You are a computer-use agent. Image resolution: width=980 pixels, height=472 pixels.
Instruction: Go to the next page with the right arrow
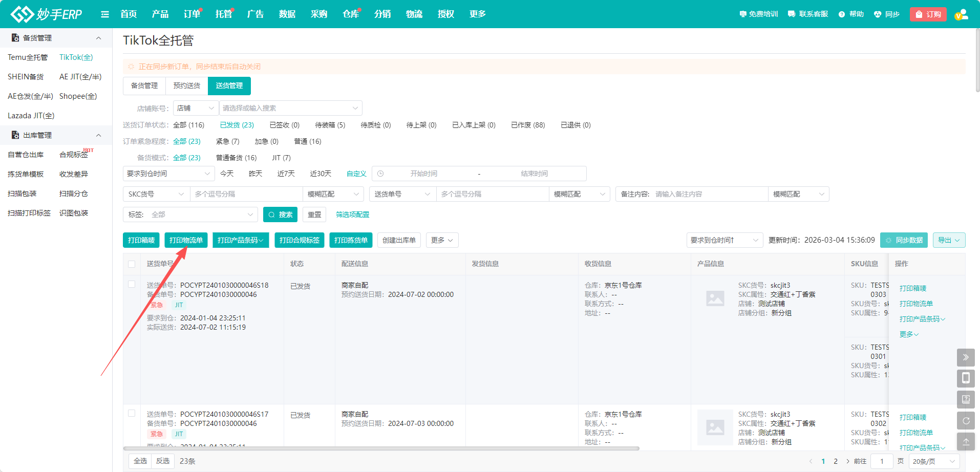coord(848,461)
